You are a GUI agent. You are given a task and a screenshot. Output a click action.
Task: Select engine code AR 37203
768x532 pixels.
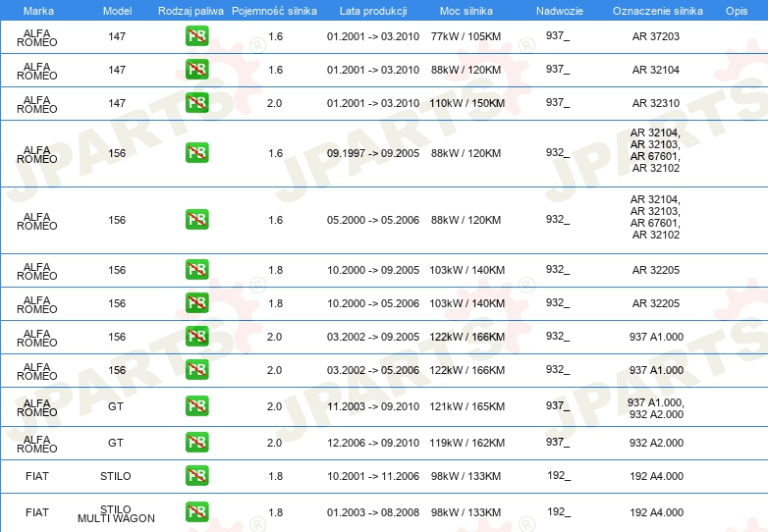[656, 36]
